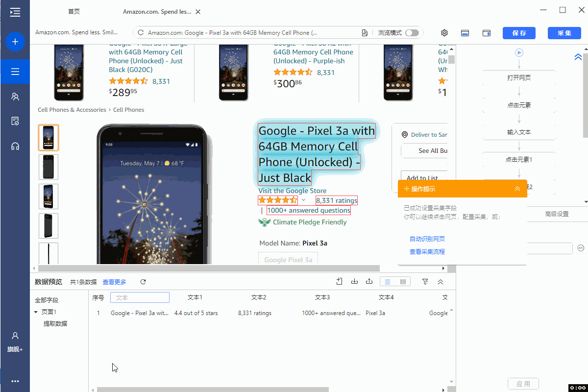Toggle the right side panel layout icon
Viewport: 588px width, 392px height.
[x=487, y=33]
